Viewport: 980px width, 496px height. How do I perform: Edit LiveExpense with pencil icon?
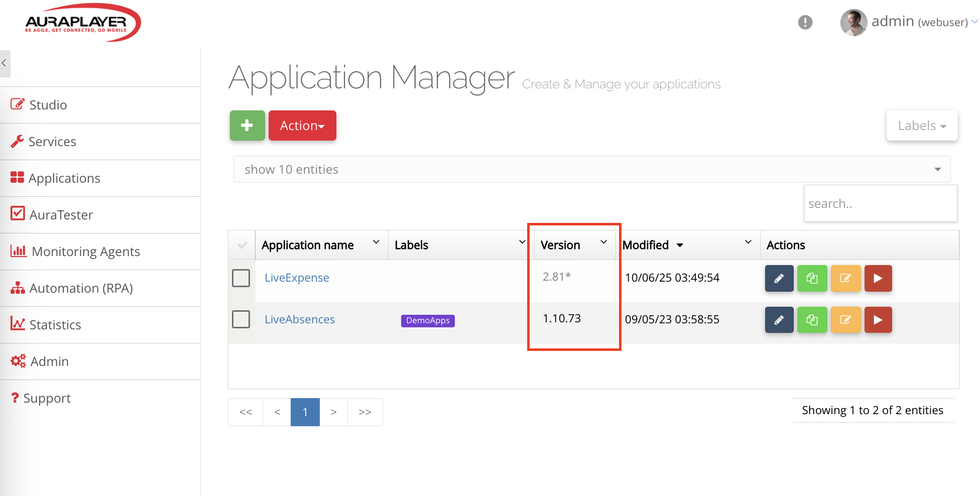[779, 278]
